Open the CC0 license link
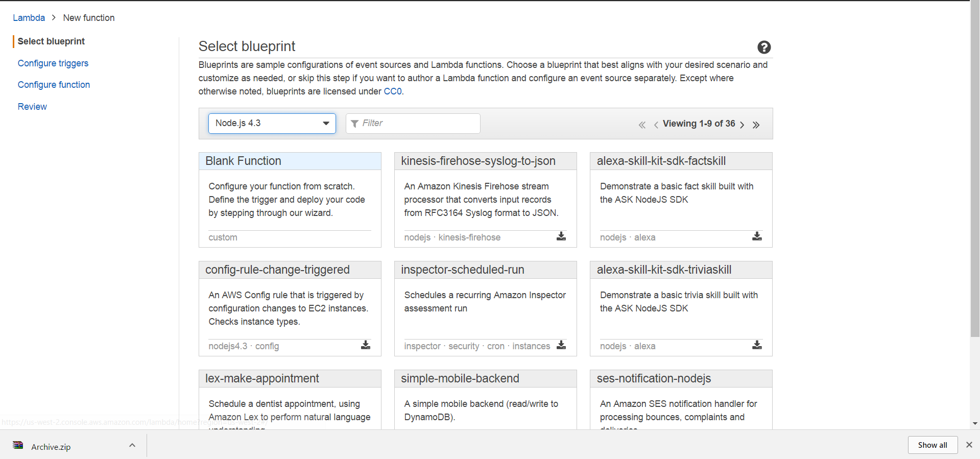This screenshot has width=980, height=459. (392, 91)
